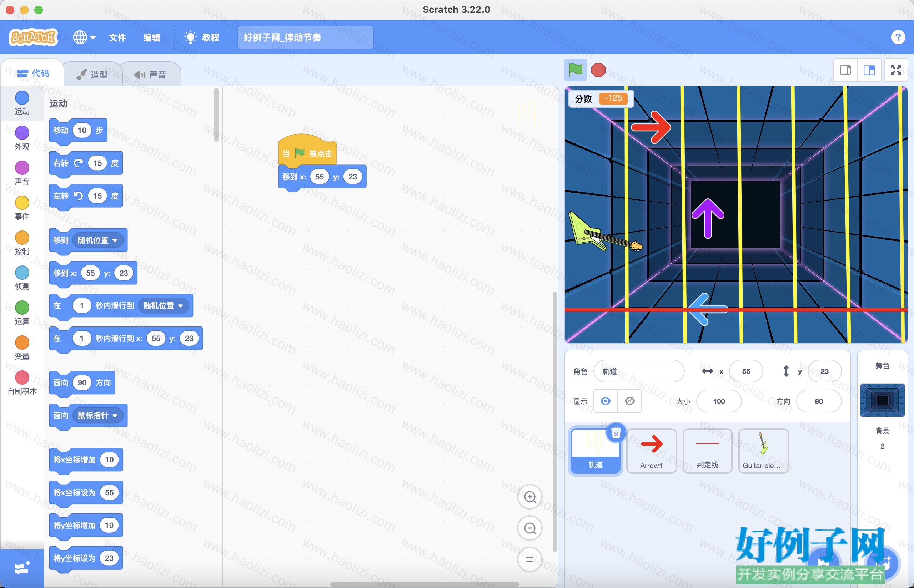The width and height of the screenshot is (914, 588).
Task: Open the add extension button
Action: [x=22, y=568]
